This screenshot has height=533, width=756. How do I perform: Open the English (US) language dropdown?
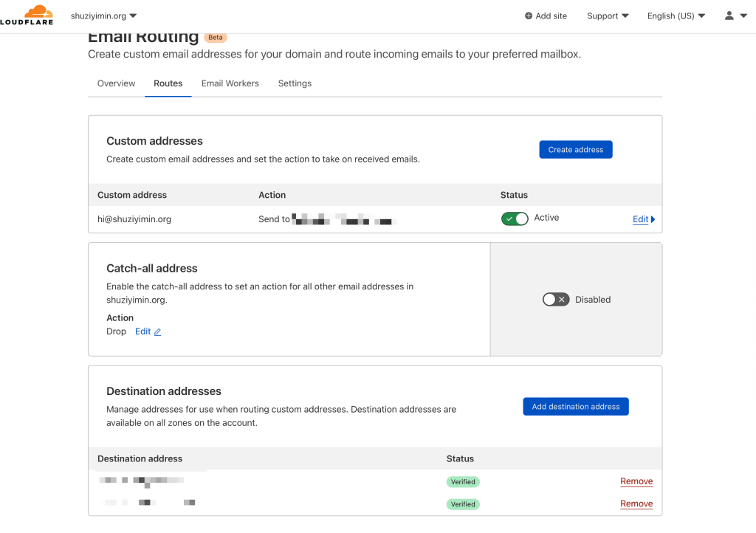click(x=676, y=16)
